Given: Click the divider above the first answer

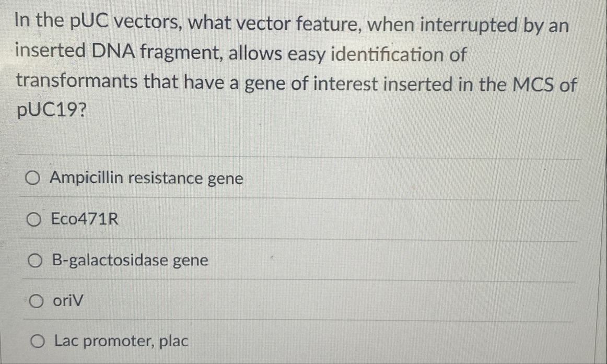Looking at the screenshot, I should (301, 155).
